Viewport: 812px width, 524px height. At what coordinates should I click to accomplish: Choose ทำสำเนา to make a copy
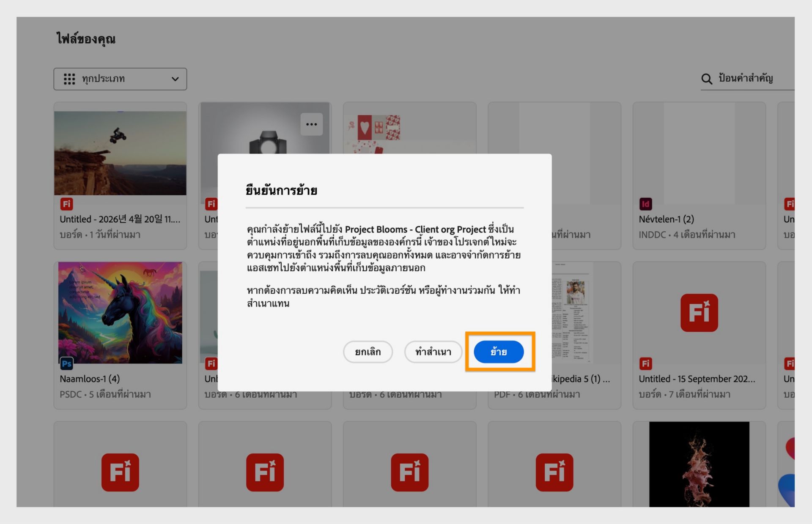(433, 352)
